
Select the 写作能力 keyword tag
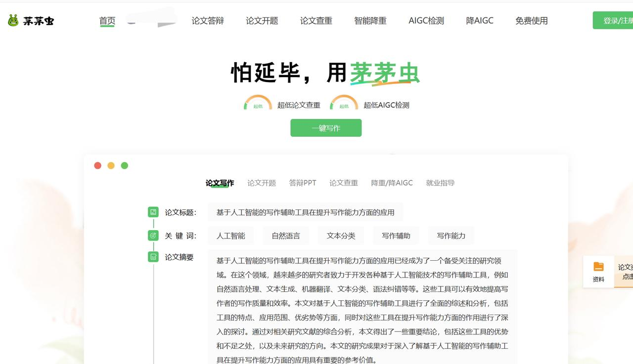(451, 236)
